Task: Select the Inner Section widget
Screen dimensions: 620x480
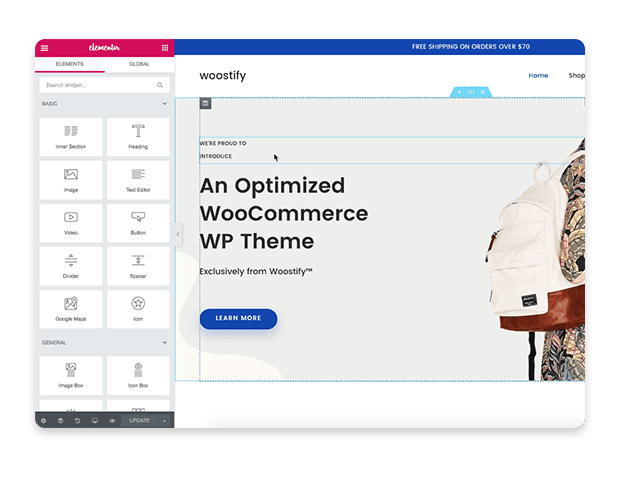Action: click(x=71, y=137)
